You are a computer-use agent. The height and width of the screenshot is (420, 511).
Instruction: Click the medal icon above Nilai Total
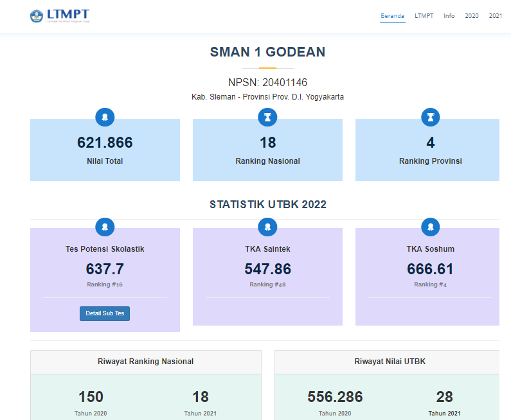coord(105,118)
